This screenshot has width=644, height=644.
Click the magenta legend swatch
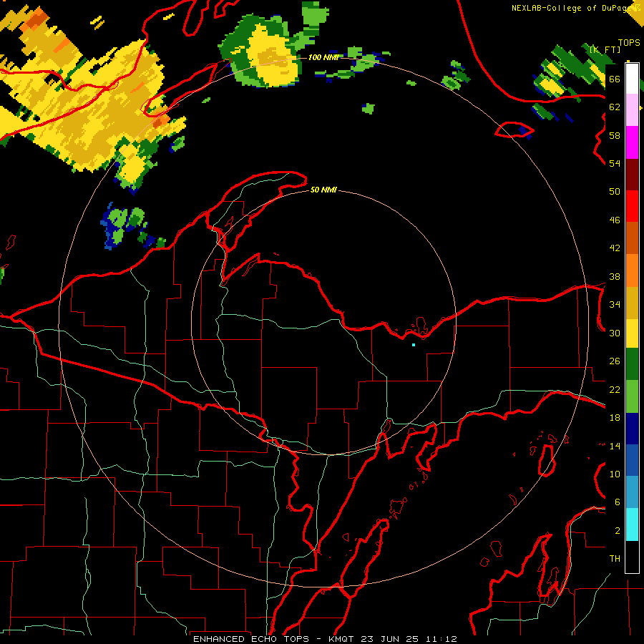coord(632,142)
